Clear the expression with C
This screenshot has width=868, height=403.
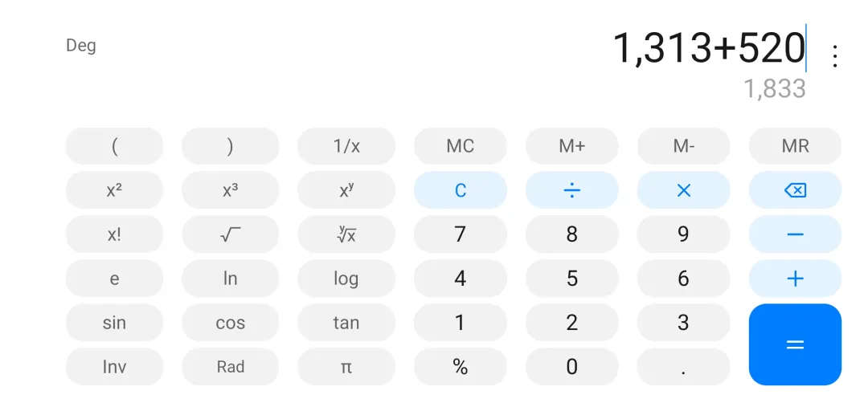(x=460, y=190)
